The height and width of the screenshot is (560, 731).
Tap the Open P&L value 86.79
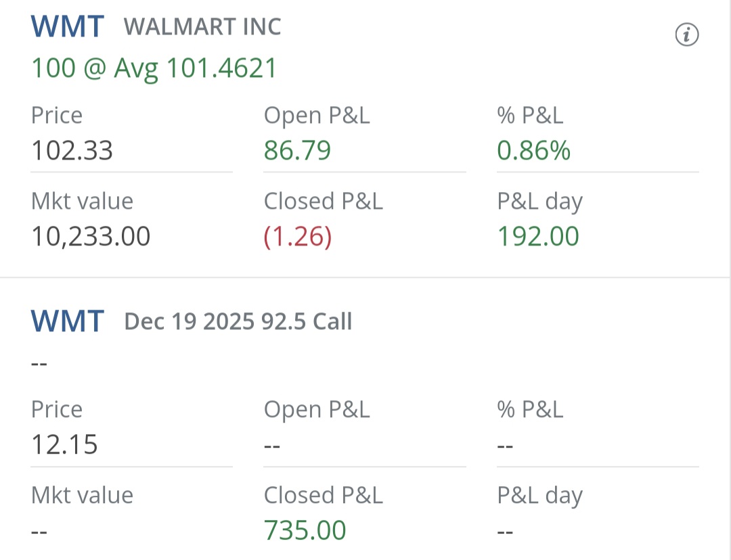297,150
